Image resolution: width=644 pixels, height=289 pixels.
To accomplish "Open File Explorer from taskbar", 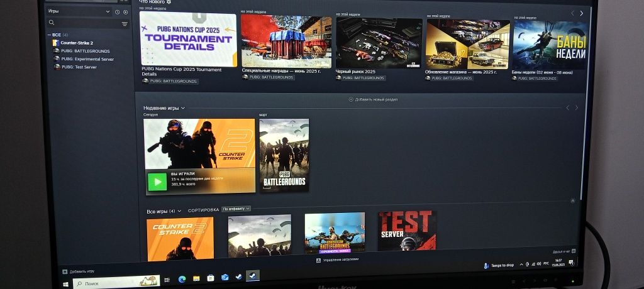I will pos(196,278).
